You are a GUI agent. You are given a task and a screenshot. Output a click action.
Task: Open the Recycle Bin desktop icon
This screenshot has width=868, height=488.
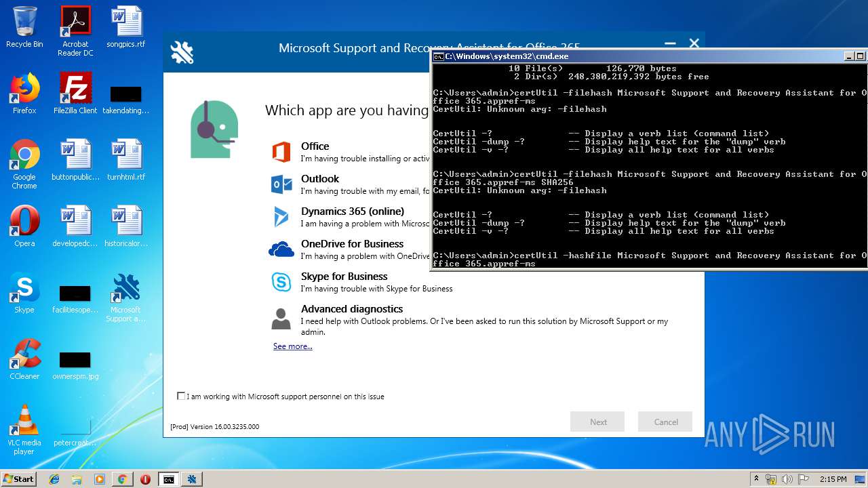pyautogui.click(x=24, y=27)
